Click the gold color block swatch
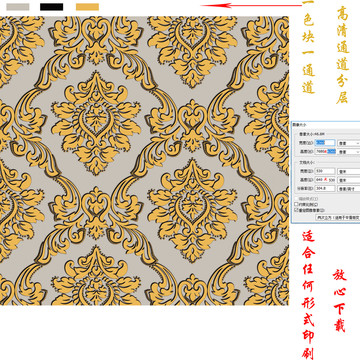360x360 pixels. (x=87, y=7)
